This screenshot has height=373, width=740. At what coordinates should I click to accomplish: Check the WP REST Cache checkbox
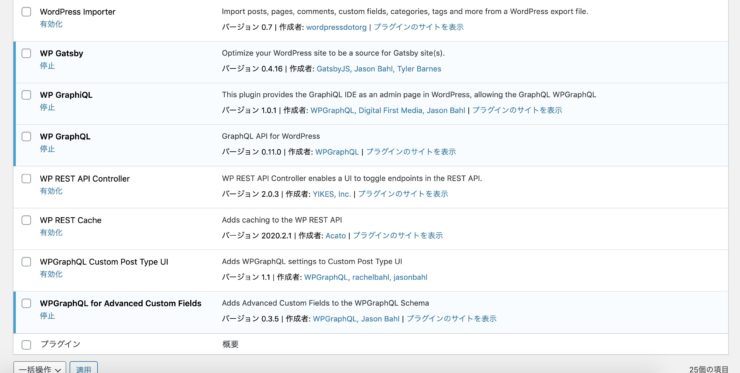[26, 220]
